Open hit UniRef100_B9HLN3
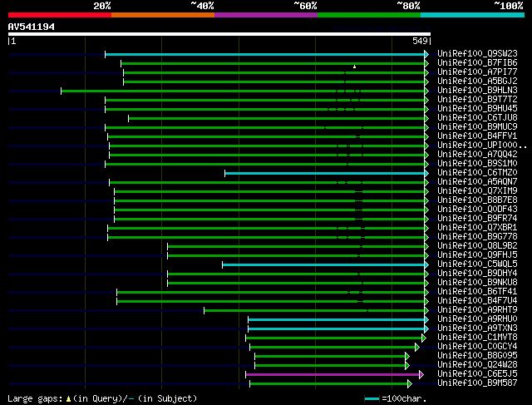The height and width of the screenshot is (405, 532). click(477, 91)
